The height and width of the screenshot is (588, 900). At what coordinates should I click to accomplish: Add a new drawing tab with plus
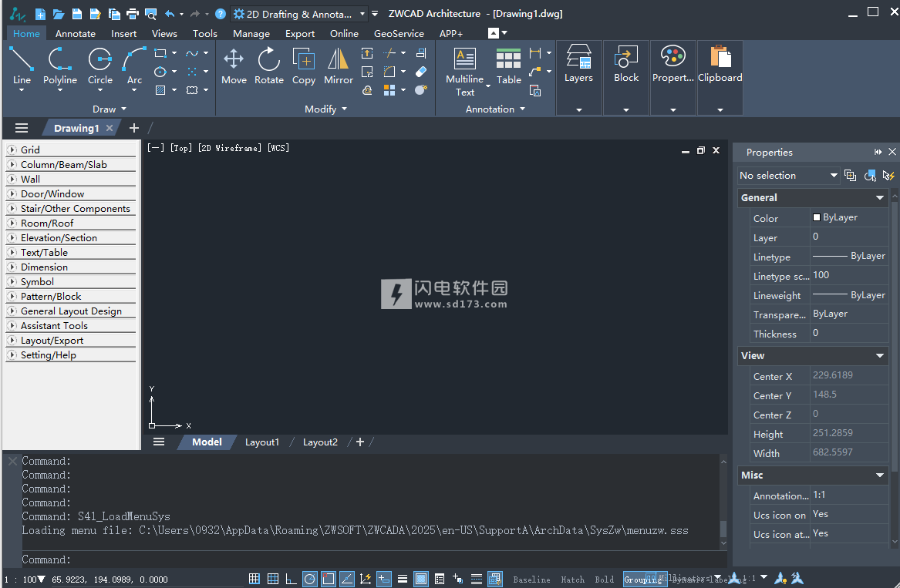click(133, 128)
